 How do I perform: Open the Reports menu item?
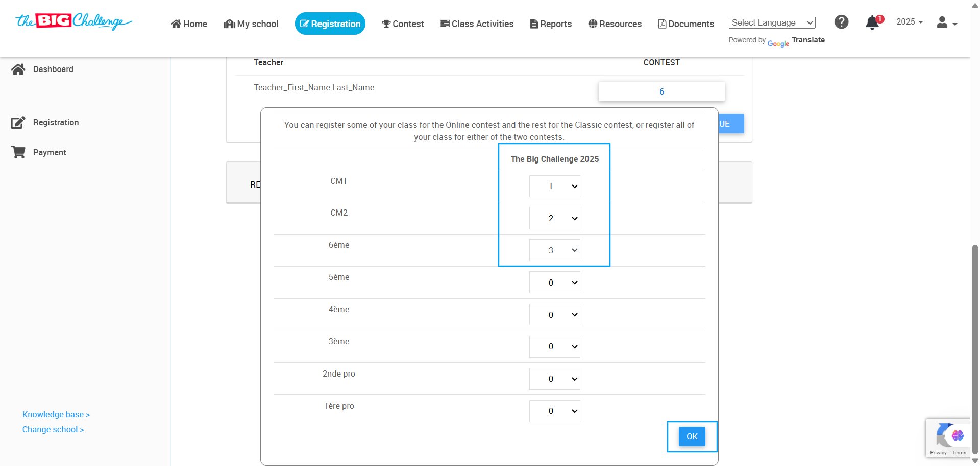click(551, 24)
